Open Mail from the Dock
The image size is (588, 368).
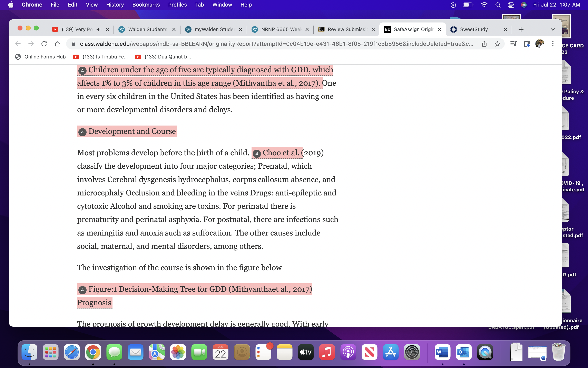click(135, 352)
